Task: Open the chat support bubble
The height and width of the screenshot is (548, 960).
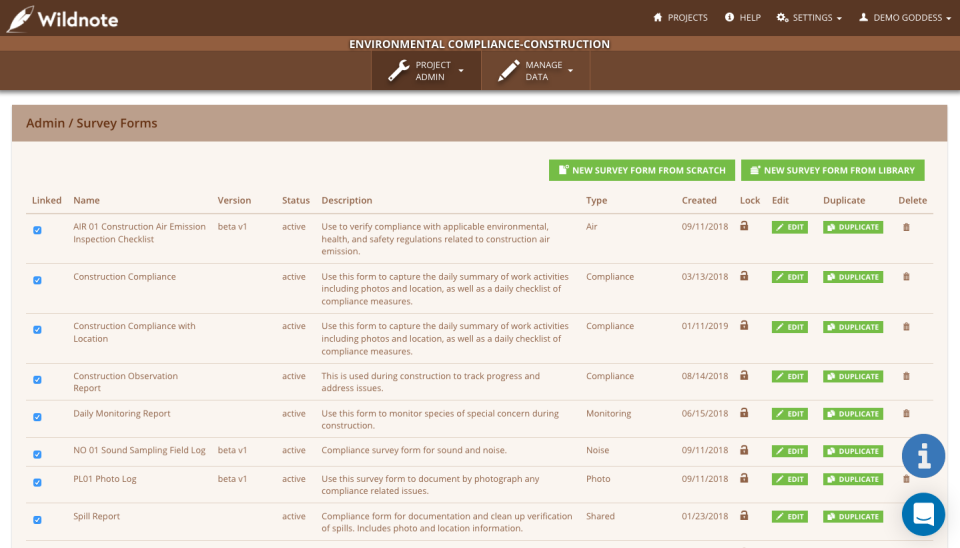Action: click(923, 514)
